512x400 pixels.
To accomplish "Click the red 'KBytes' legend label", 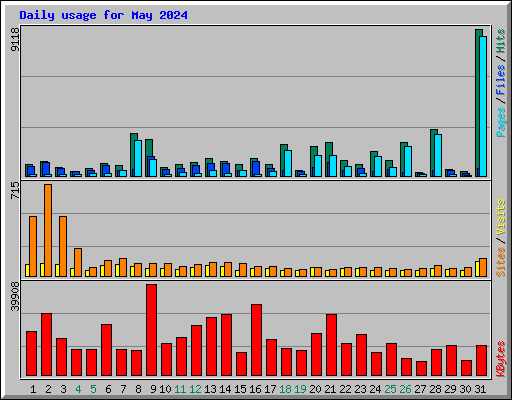I will [x=501, y=359].
